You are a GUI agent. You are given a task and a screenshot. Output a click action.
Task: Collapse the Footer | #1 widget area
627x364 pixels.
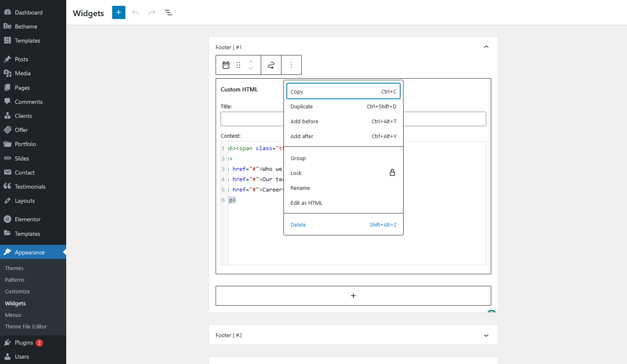(486, 47)
